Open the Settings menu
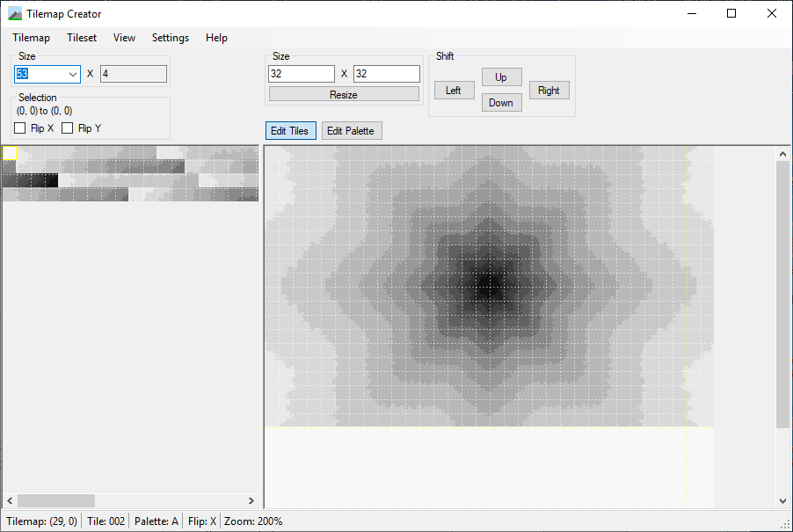 (x=170, y=38)
